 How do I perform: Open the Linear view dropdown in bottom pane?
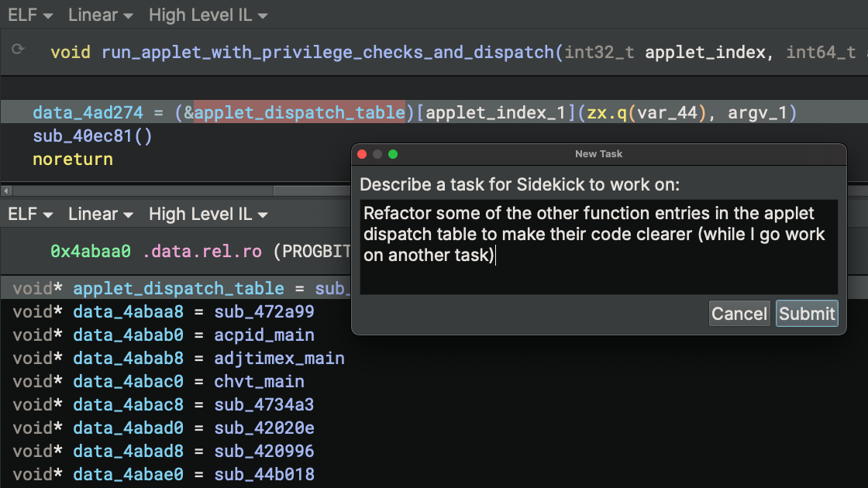tap(99, 214)
